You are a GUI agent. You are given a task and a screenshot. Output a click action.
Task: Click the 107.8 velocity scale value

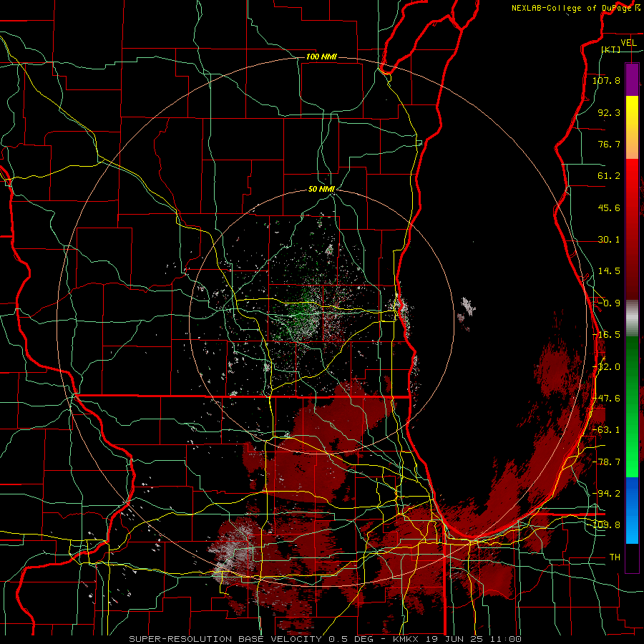pyautogui.click(x=606, y=80)
